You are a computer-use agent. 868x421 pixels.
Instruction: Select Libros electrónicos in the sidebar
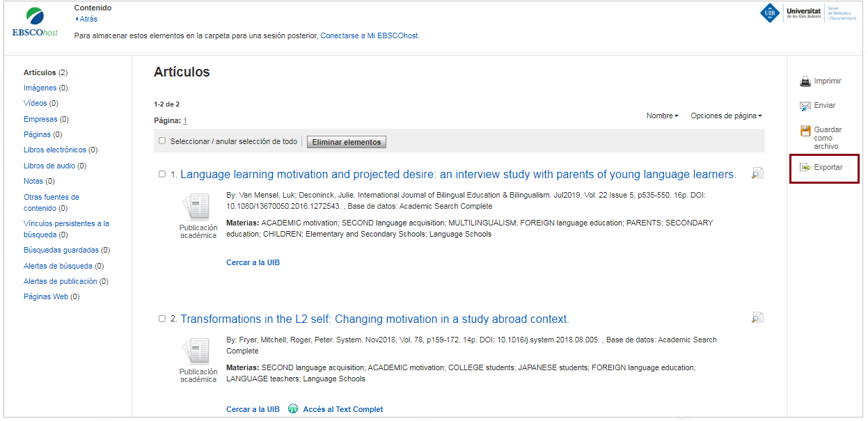(61, 150)
